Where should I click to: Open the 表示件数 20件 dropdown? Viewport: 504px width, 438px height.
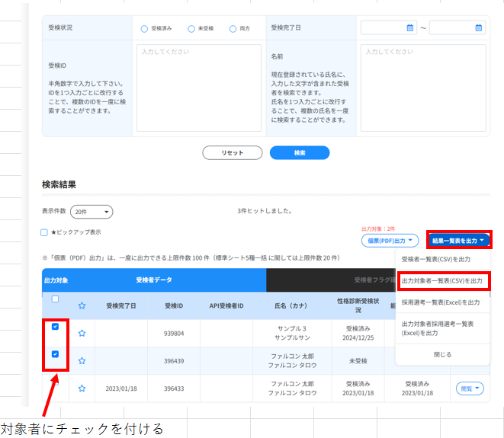(x=91, y=212)
